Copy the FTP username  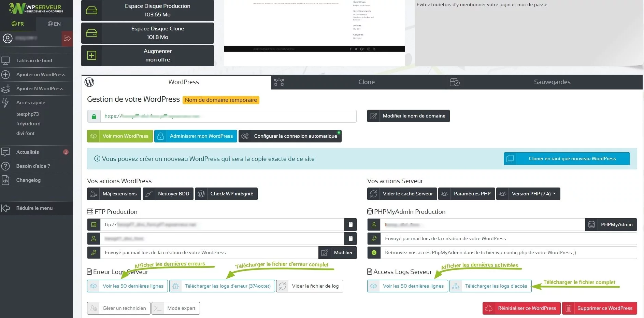pyautogui.click(x=350, y=238)
